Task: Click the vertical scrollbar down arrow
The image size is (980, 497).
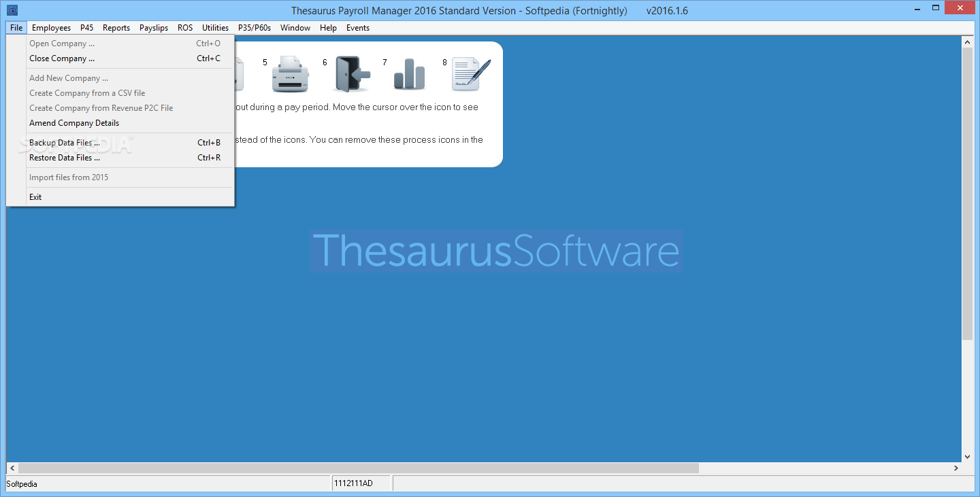Action: tap(968, 457)
